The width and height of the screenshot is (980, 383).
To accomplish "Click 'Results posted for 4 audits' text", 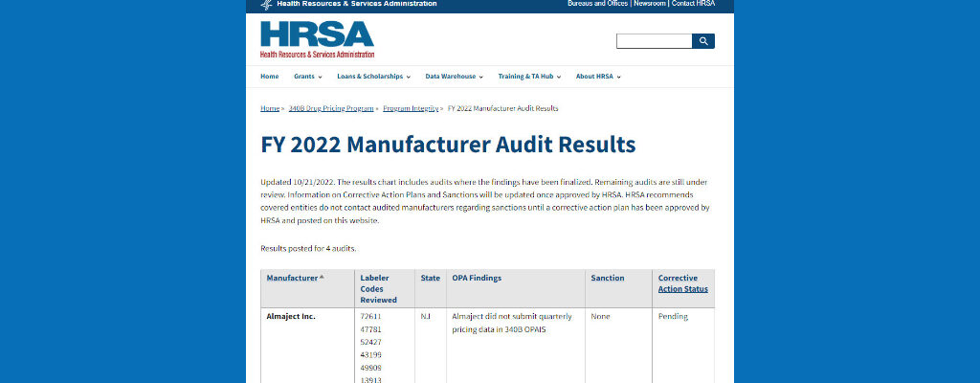I will tap(308, 248).
